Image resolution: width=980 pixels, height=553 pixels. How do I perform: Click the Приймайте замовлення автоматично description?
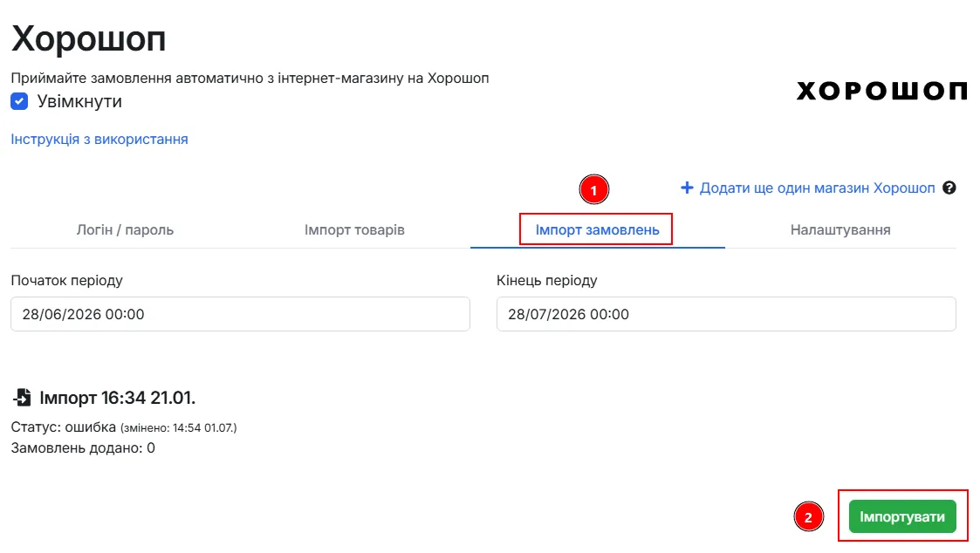[250, 79]
